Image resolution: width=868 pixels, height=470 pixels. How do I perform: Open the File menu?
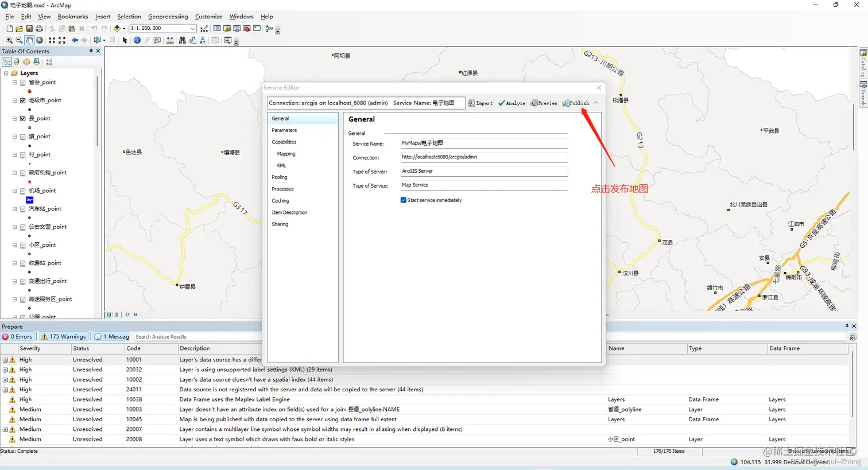pyautogui.click(x=10, y=17)
